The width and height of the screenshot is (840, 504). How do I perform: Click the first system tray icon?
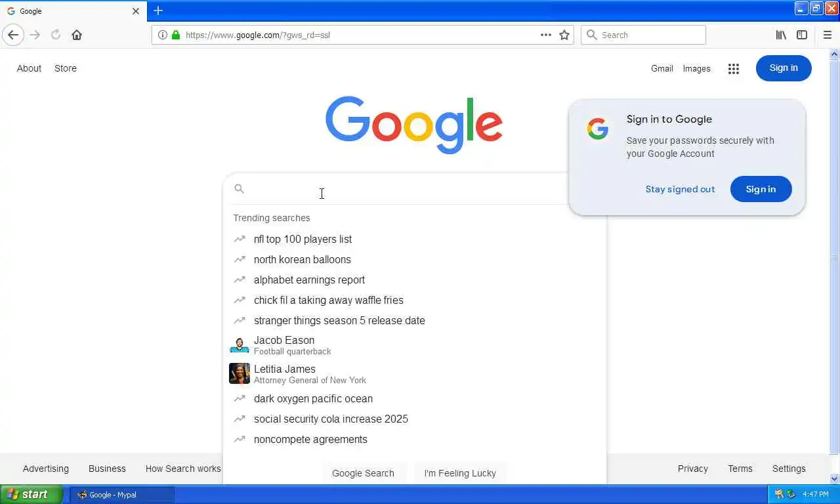click(x=779, y=494)
